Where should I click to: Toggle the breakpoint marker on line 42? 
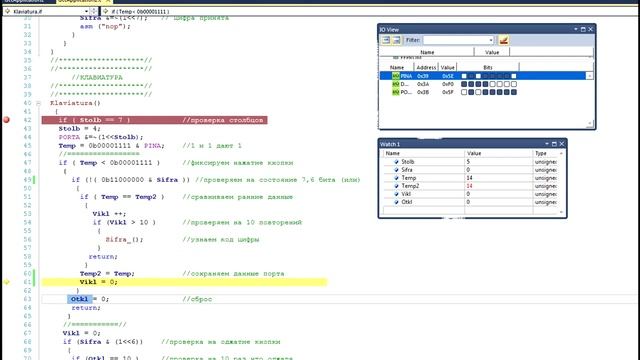[x=6, y=120]
